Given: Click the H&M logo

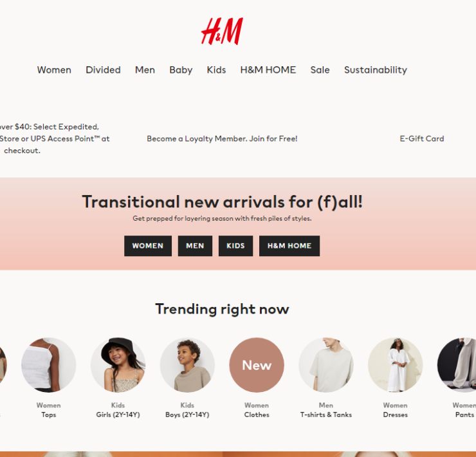Looking at the screenshot, I should pos(222,31).
